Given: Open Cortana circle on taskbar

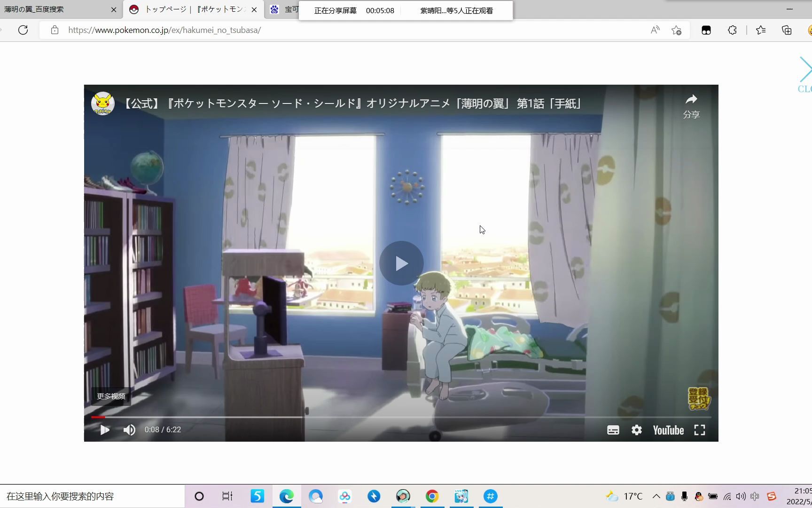Looking at the screenshot, I should 199,496.
